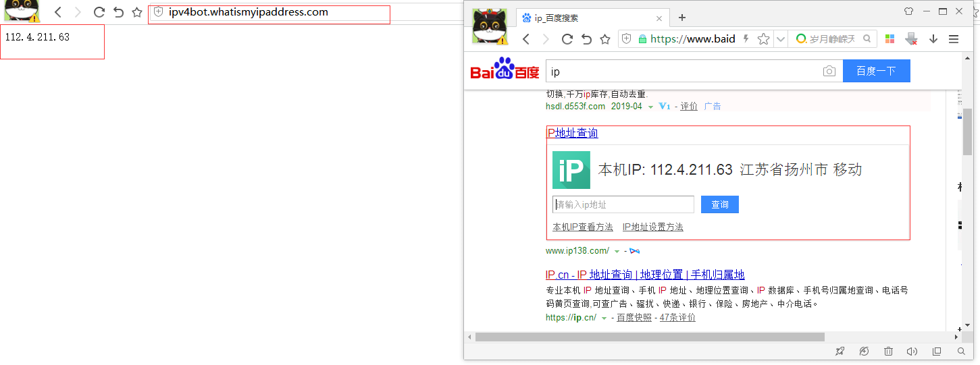Click scroll-up arrow of vertical scrollbar
980x365 pixels.
967,59
